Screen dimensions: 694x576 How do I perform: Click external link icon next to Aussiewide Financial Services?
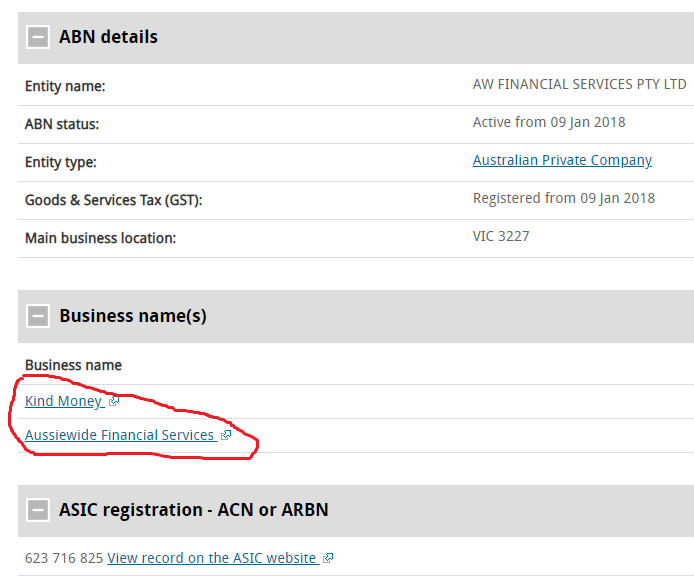226,435
